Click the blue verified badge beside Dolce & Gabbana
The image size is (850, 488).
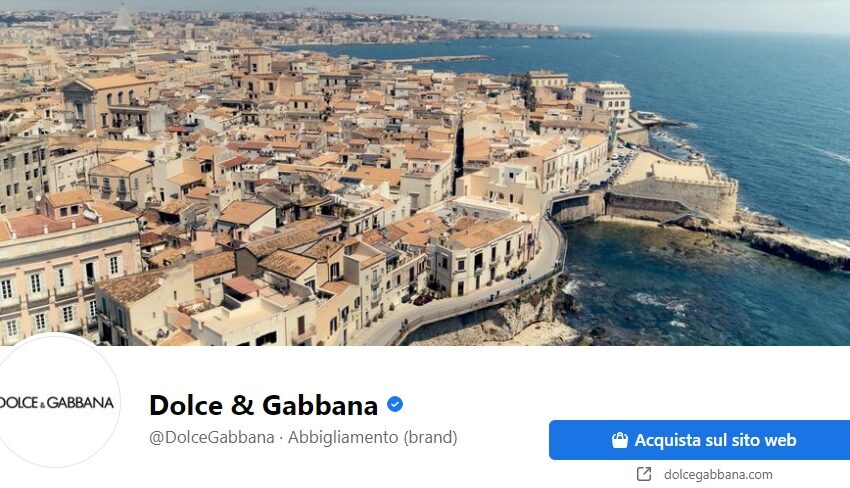click(395, 404)
